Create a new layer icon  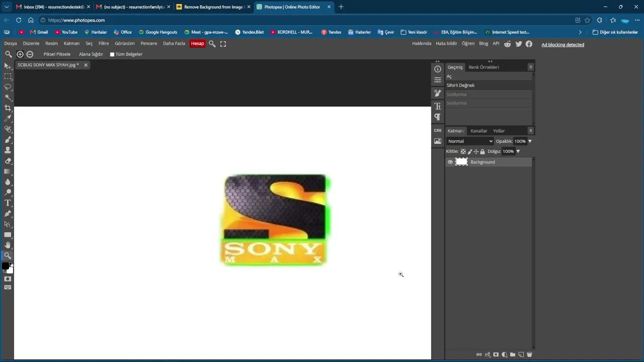pos(521,354)
